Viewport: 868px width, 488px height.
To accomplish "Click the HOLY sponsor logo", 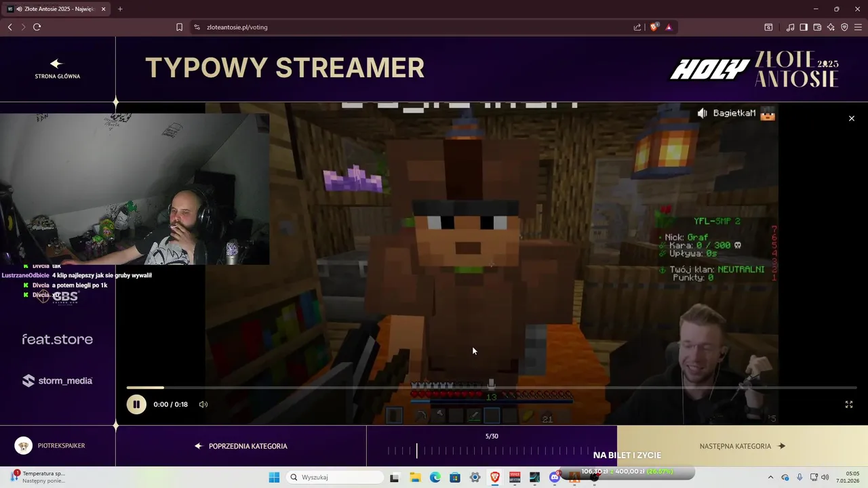I will point(710,69).
